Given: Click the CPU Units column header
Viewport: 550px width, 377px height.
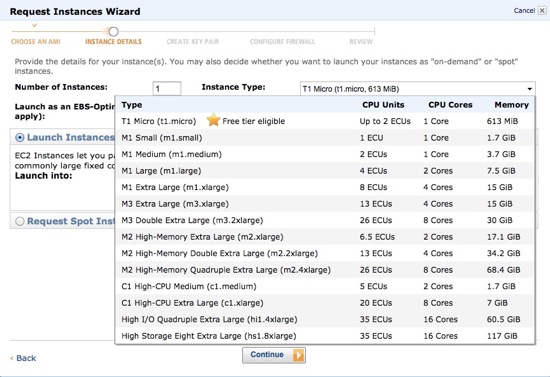Looking at the screenshot, I should [x=383, y=105].
